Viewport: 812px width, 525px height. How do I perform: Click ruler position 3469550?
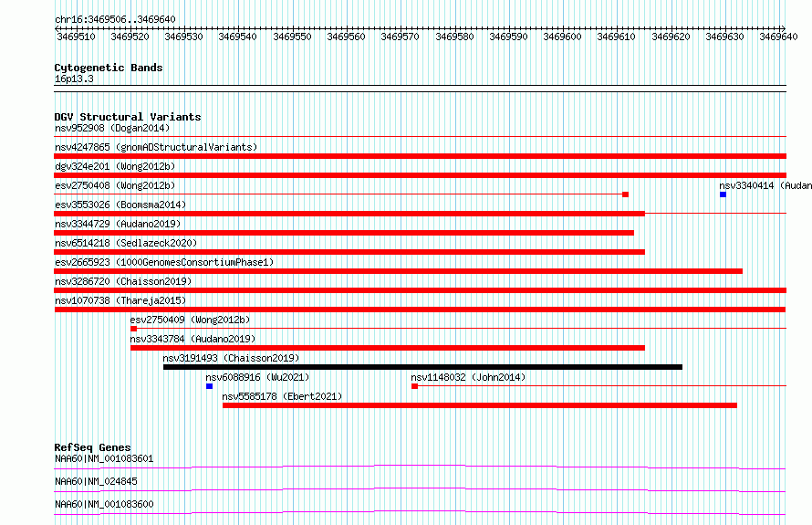[292, 37]
